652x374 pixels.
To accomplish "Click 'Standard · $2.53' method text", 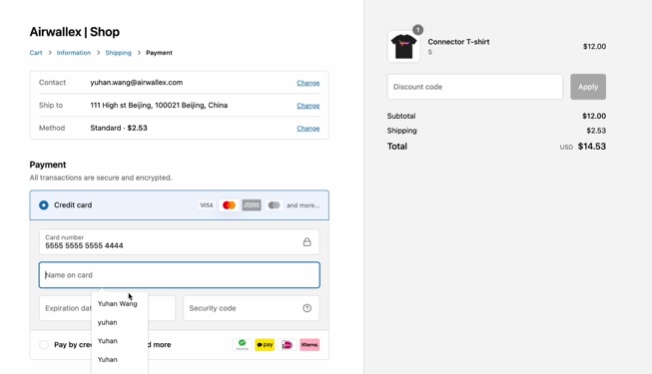I will [119, 128].
